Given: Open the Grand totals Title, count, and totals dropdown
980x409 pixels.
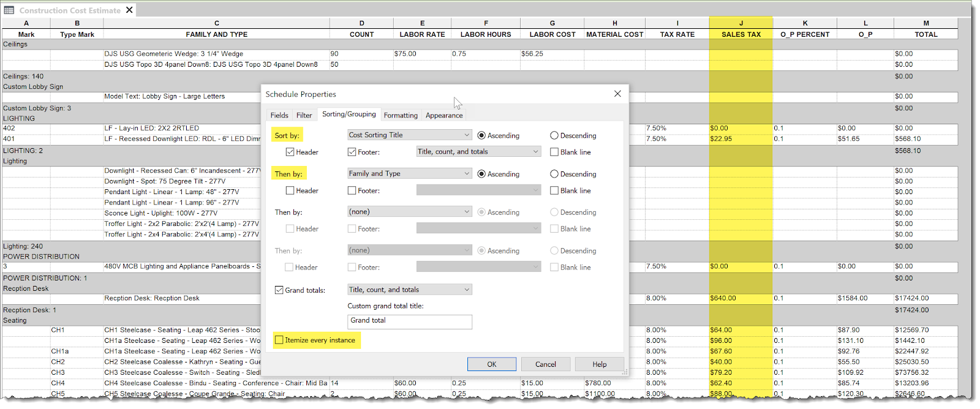Looking at the screenshot, I should coord(409,290).
